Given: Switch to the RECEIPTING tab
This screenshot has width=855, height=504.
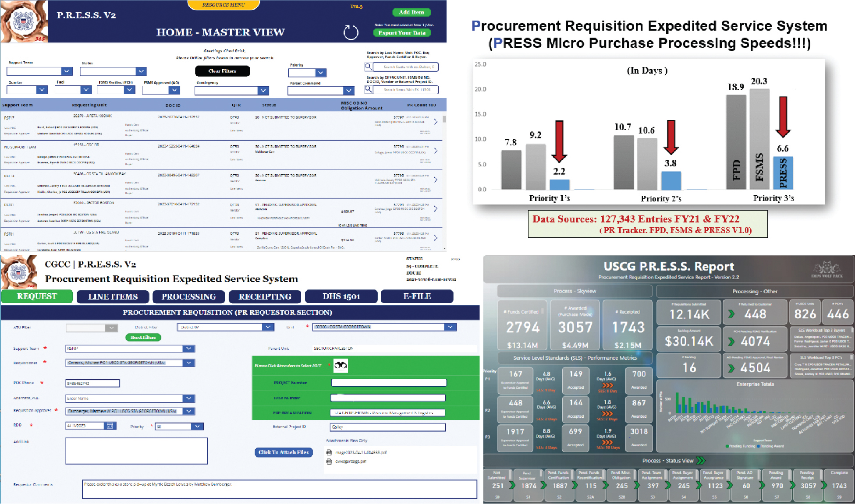Looking at the screenshot, I should (265, 296).
